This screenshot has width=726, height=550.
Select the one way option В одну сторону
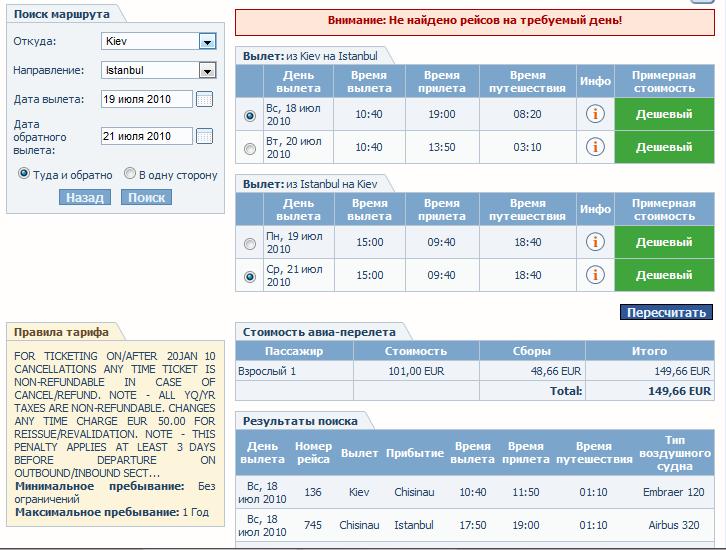click(x=130, y=174)
